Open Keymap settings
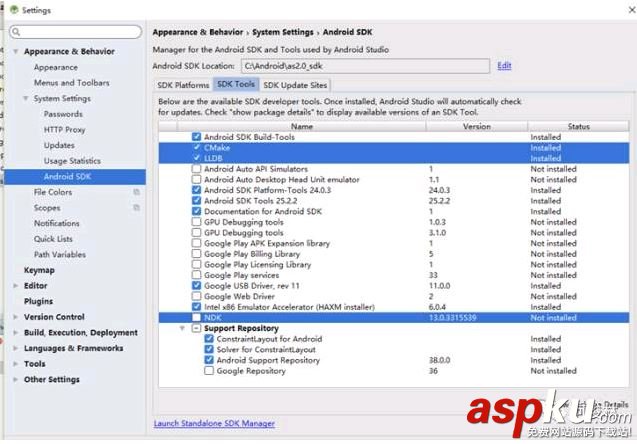The image size is (637, 444). tap(39, 270)
